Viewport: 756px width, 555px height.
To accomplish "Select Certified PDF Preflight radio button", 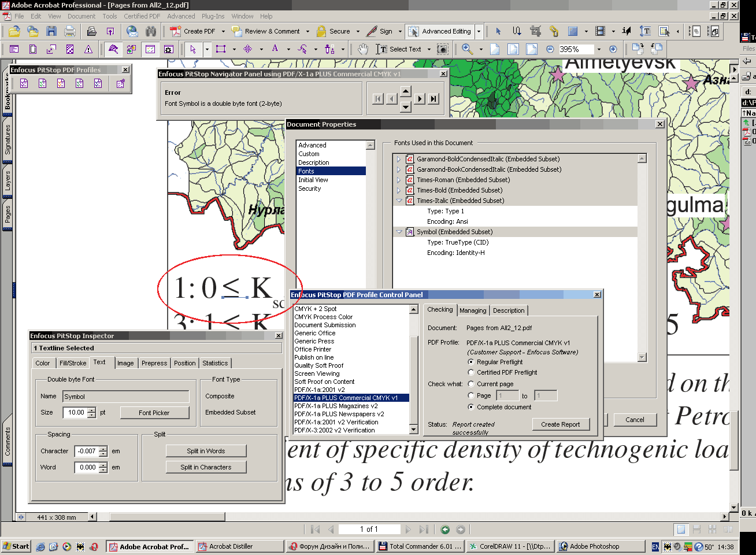I will point(471,372).
